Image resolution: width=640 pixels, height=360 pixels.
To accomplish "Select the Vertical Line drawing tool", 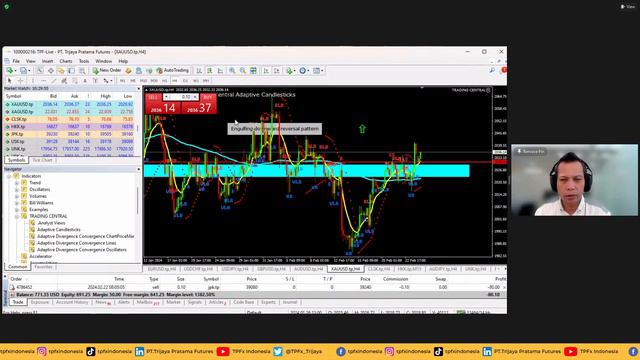I will 33,81.
